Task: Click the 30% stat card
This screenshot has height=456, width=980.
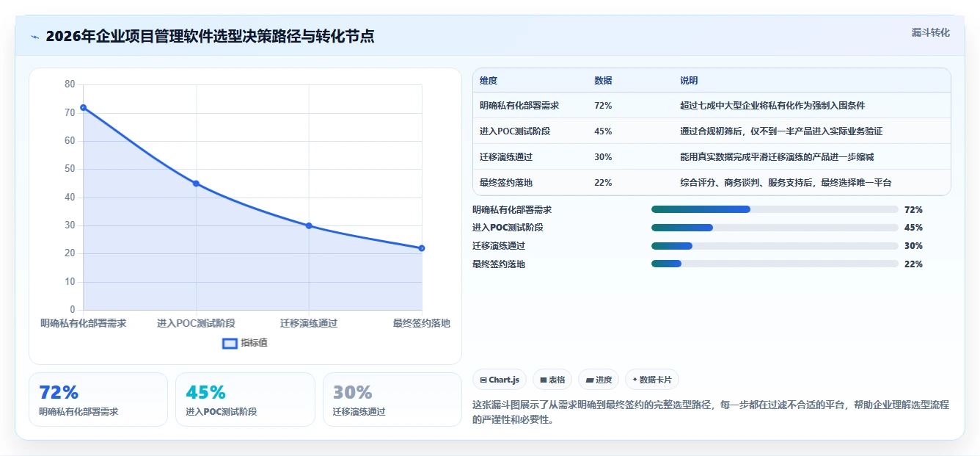Action: 392,399
